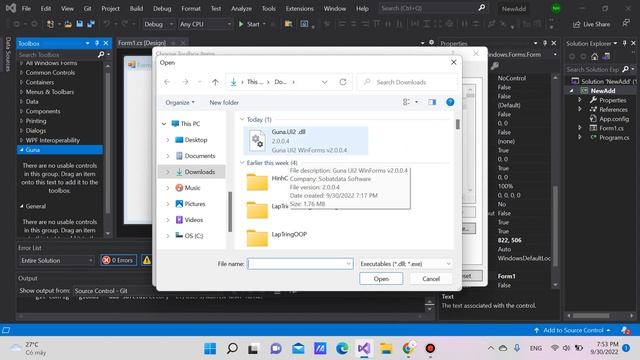Switch to the Form1.cs [Design] tab
Screen dimensions: 640x360
[142, 42]
